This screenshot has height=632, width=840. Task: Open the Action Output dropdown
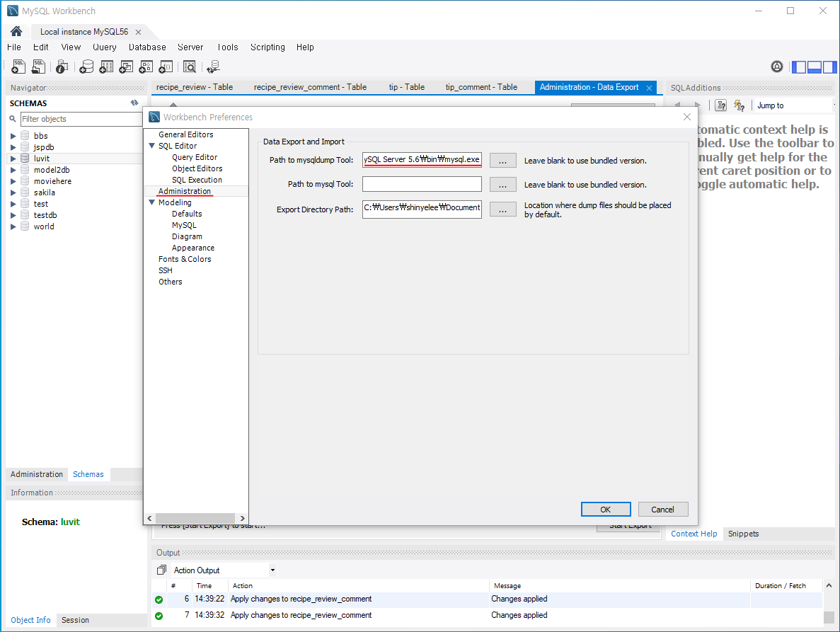[272, 570]
